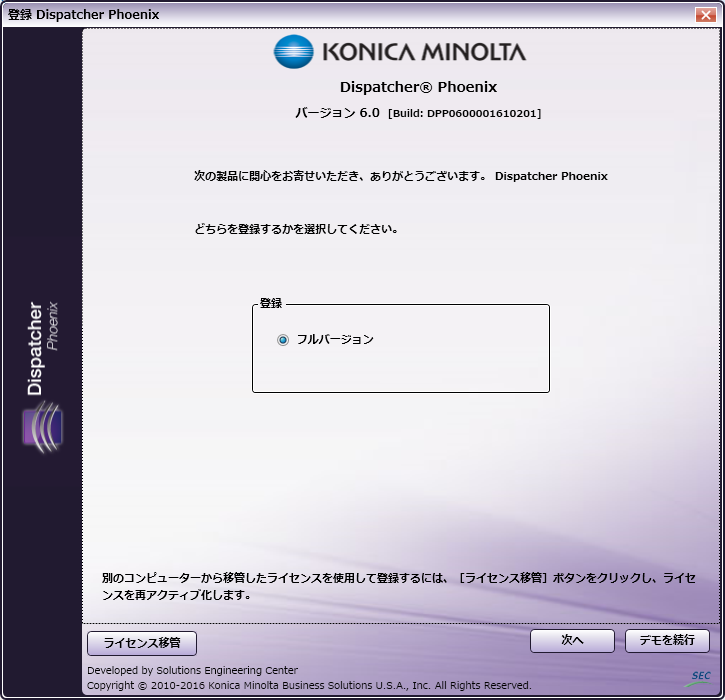Click the Konica Minolta globe logo
Image resolution: width=725 pixels, height=700 pixels.
tap(293, 52)
